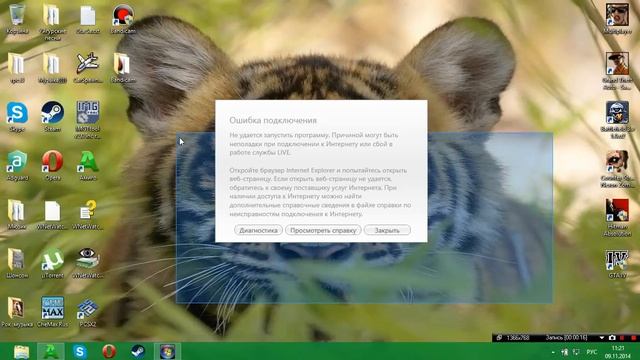640x360 pixels.
Task: Select the IMG Tool desktop icon
Action: tap(87, 120)
